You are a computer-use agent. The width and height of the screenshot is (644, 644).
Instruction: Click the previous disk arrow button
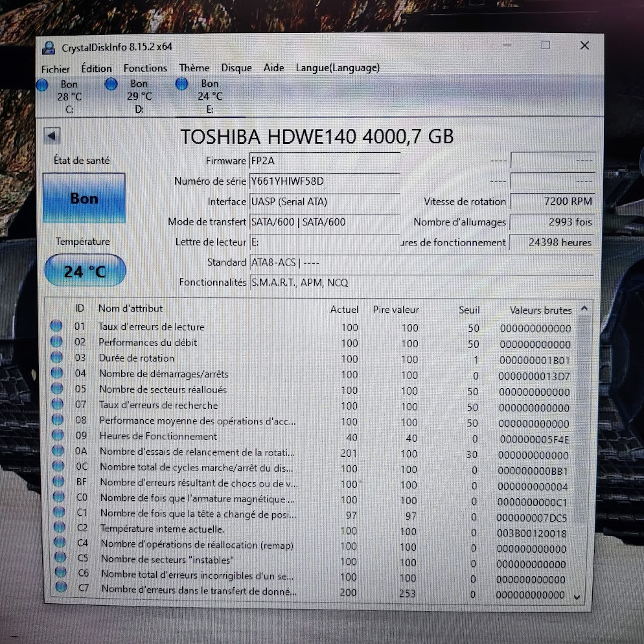52,135
